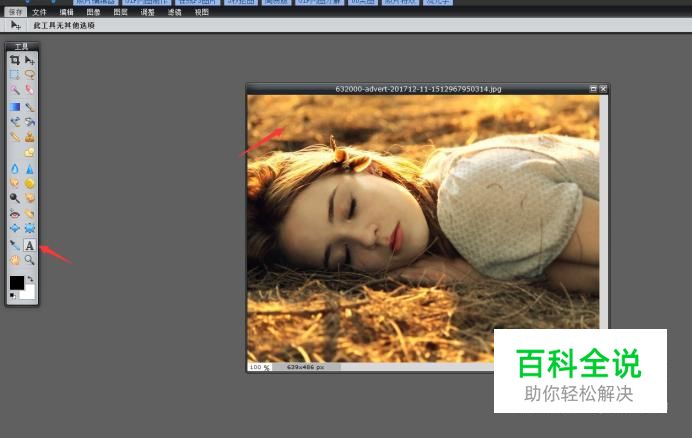Open the 图像 menu

[94, 12]
